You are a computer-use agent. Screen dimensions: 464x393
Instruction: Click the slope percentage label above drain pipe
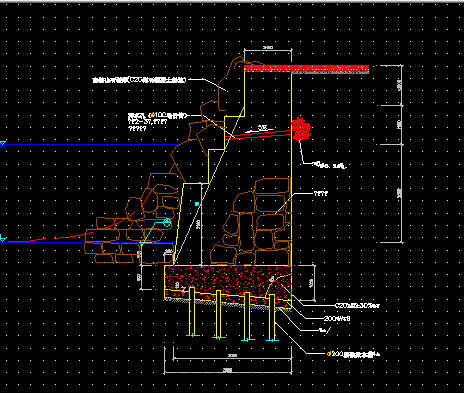[x=263, y=127]
